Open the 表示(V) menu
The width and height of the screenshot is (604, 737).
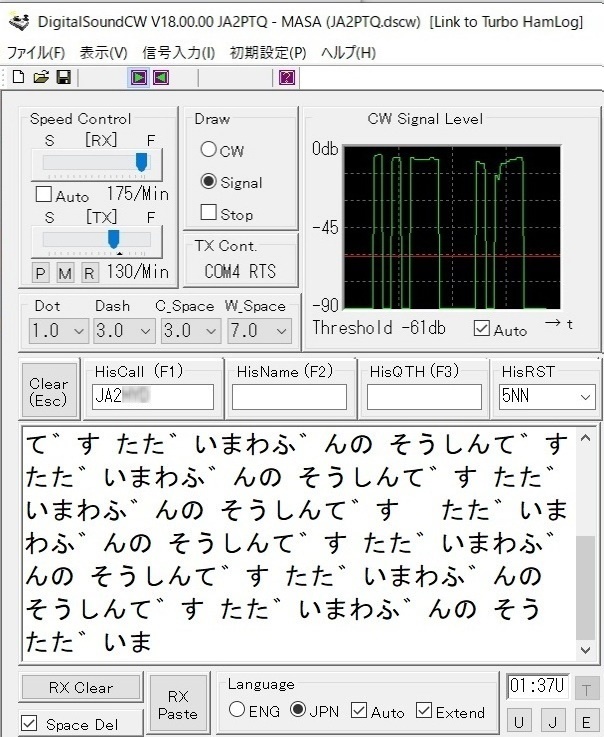click(103, 53)
